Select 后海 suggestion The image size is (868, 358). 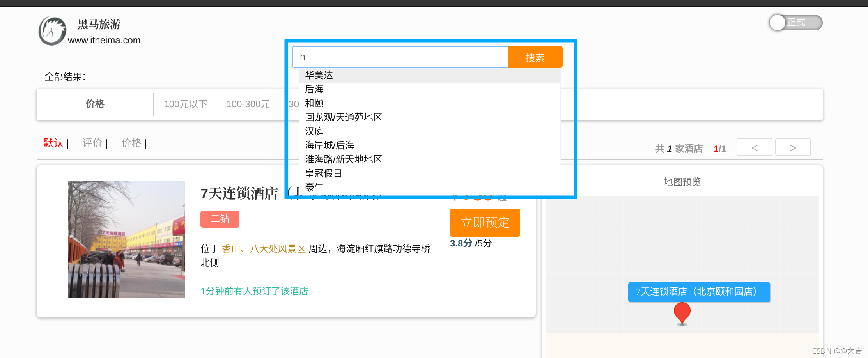pyautogui.click(x=430, y=89)
